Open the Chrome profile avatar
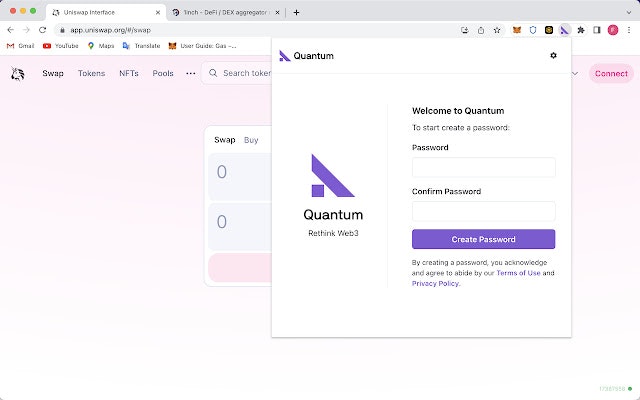Image resolution: width=640 pixels, height=400 pixels. point(613,30)
